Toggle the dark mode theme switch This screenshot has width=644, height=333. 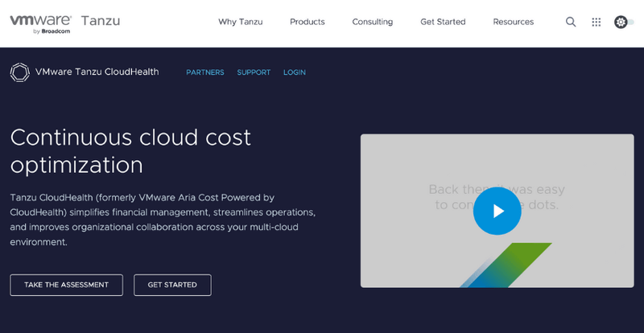tap(623, 22)
